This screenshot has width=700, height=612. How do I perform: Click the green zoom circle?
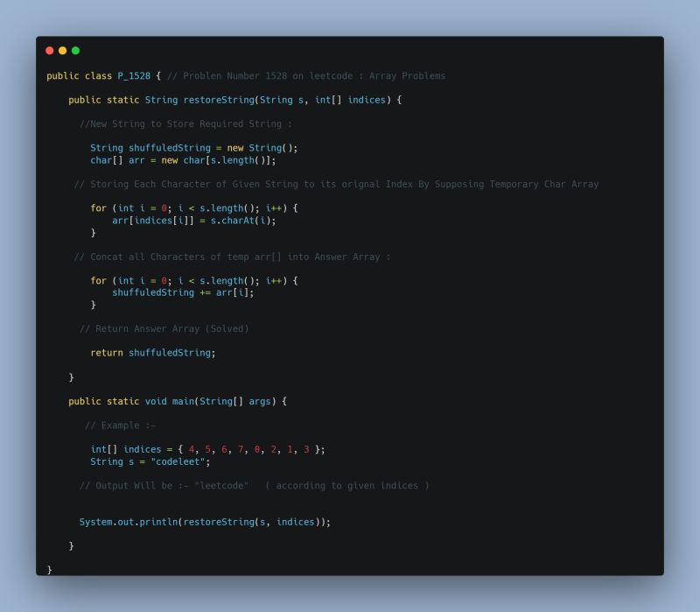pos(75,52)
